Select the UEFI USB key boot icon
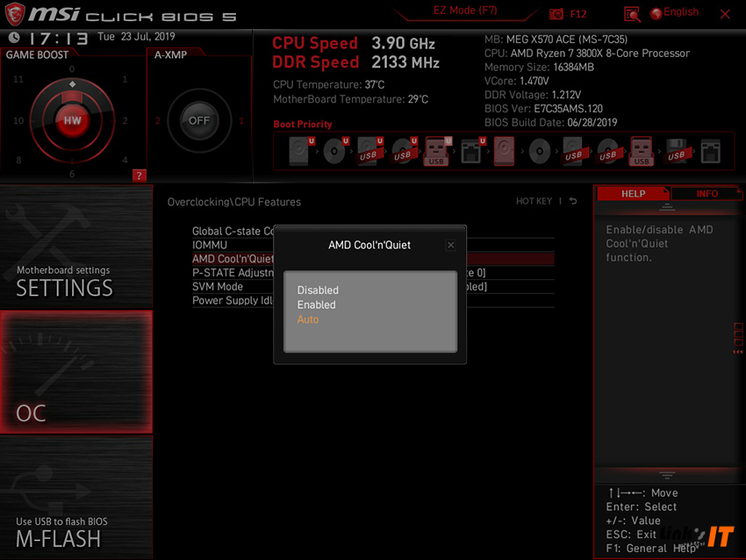The image size is (746, 560). [x=438, y=151]
